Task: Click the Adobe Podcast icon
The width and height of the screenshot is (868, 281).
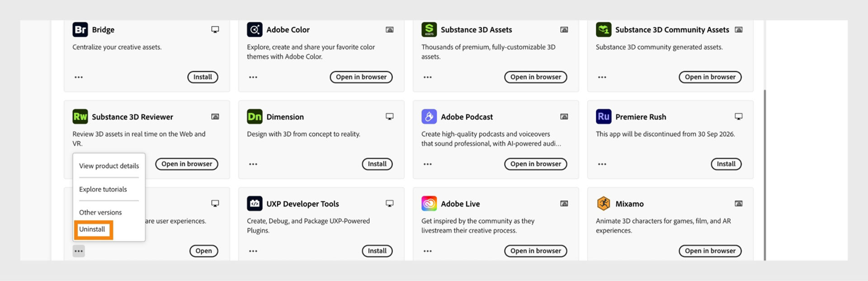Action: pos(429,116)
